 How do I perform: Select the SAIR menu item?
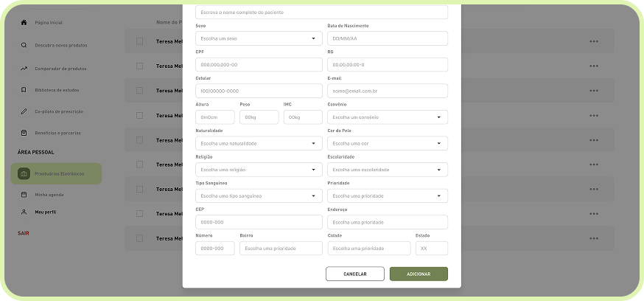click(x=24, y=233)
